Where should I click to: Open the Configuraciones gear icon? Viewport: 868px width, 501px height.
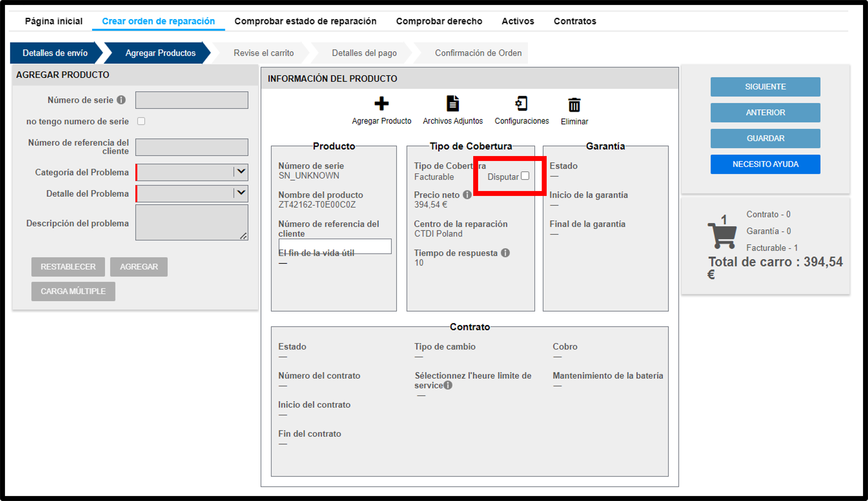click(521, 103)
